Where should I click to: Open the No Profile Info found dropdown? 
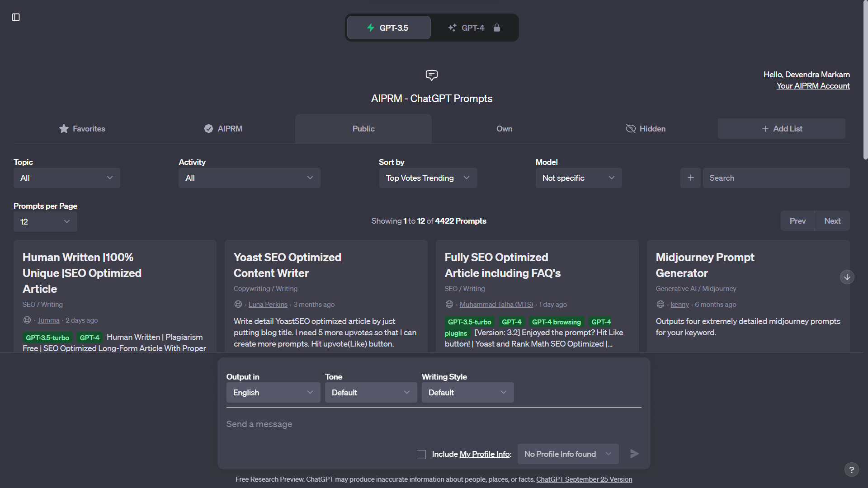pos(567,454)
